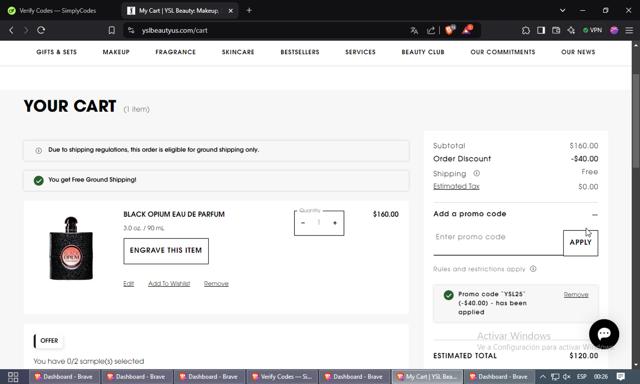Open Brave Rewards triangle icon

click(x=467, y=30)
